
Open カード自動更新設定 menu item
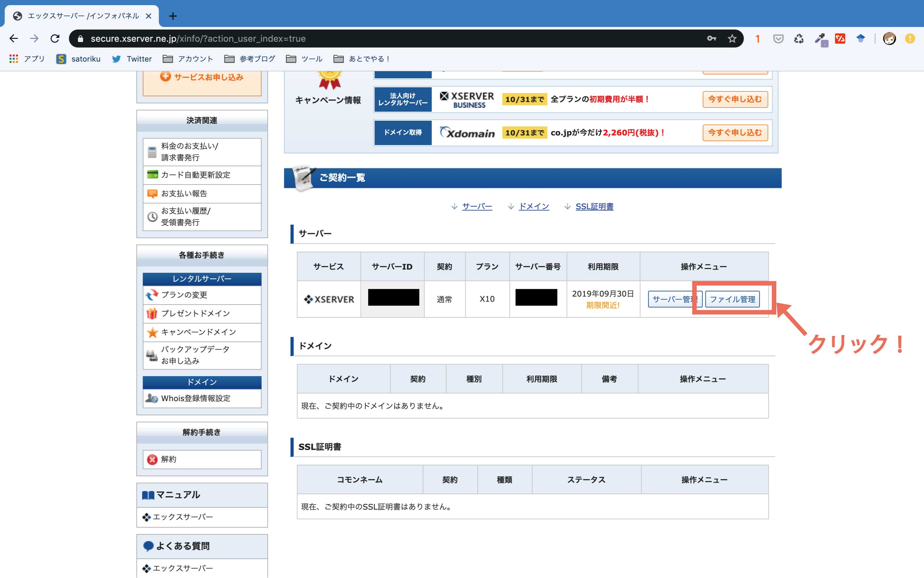(202, 175)
